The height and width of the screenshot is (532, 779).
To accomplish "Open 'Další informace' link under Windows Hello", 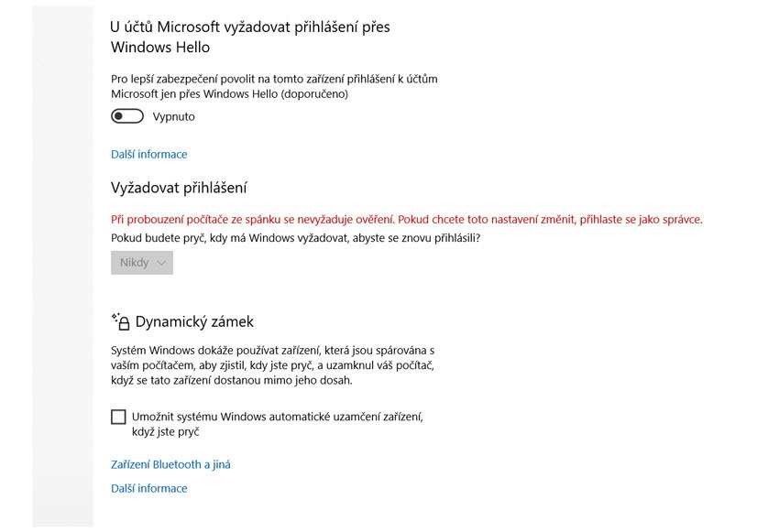I will coord(148,154).
